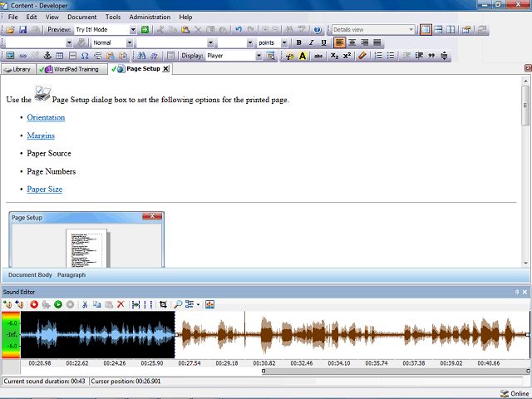
Task: Create a numbered list
Action: tap(378, 56)
